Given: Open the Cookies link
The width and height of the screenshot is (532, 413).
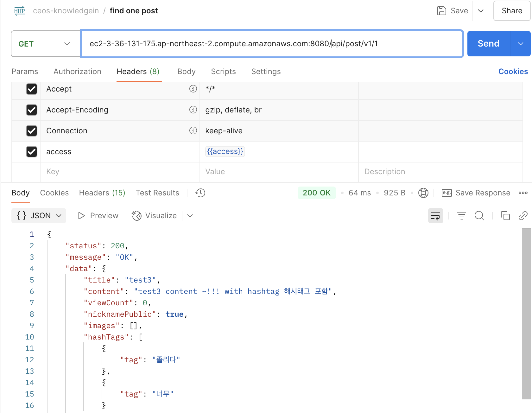Looking at the screenshot, I should click(x=513, y=72).
